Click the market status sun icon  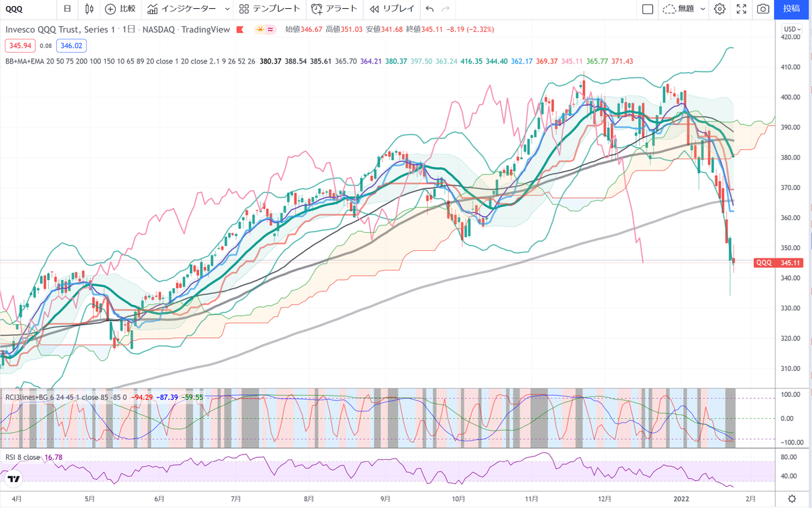click(x=260, y=30)
